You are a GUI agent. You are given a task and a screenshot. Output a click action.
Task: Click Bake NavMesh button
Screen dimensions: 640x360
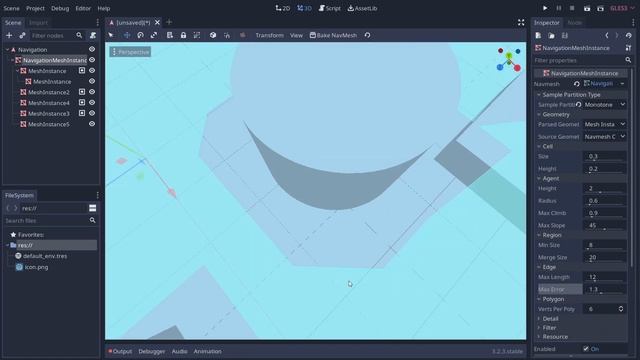click(333, 36)
